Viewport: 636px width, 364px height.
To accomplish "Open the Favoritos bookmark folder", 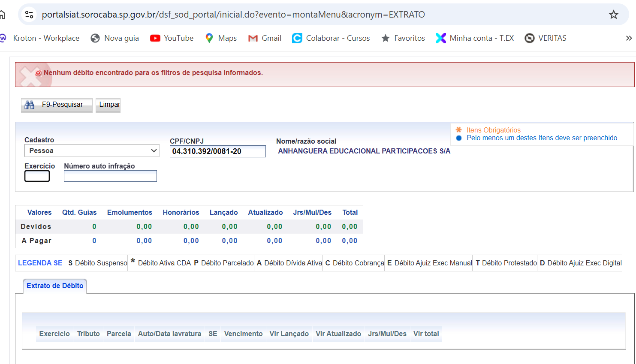I will (x=403, y=38).
